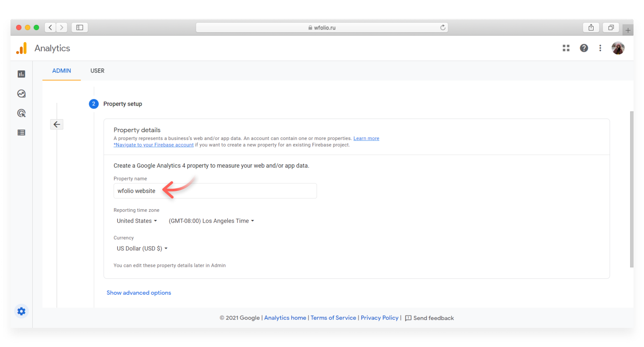Toggle the Safari sidebar button
The image size is (644, 347).
pos(80,27)
